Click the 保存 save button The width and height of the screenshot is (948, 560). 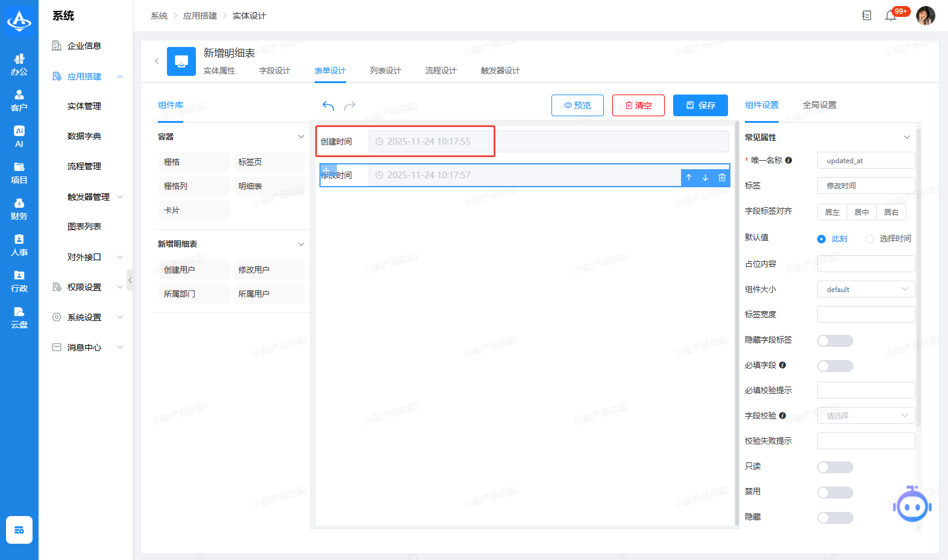pos(700,105)
